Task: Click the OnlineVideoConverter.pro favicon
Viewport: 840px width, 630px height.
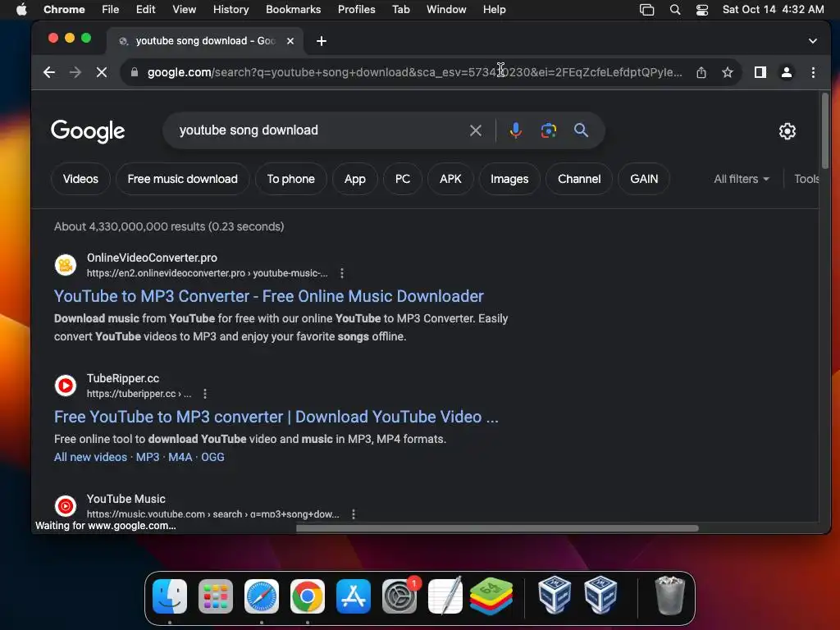Action: 66,265
